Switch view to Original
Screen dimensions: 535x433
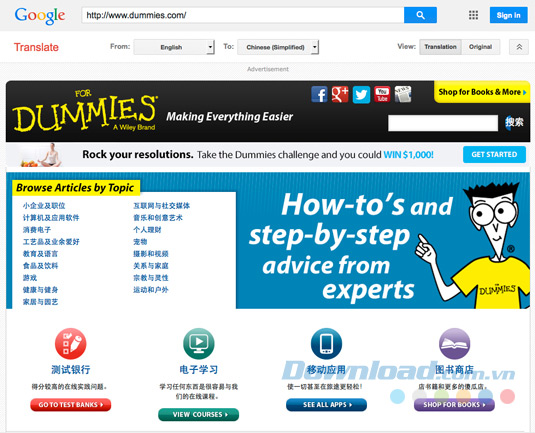(480, 47)
